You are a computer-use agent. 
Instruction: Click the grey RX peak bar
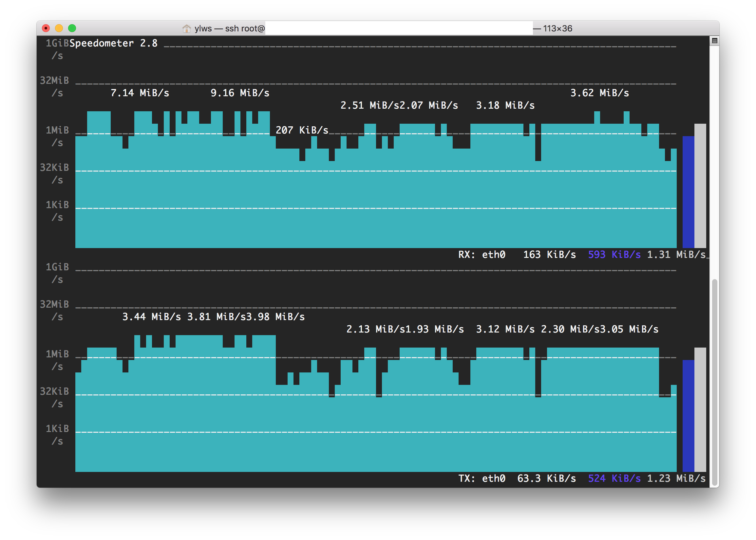700,186
